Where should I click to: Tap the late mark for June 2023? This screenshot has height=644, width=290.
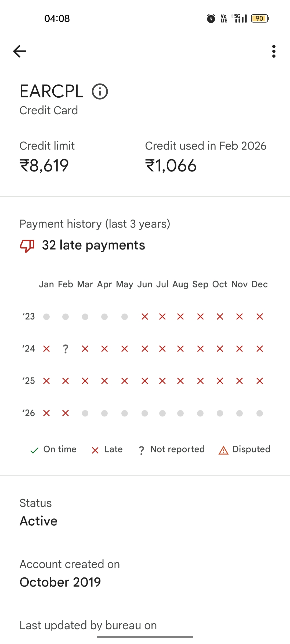pyautogui.click(x=145, y=317)
